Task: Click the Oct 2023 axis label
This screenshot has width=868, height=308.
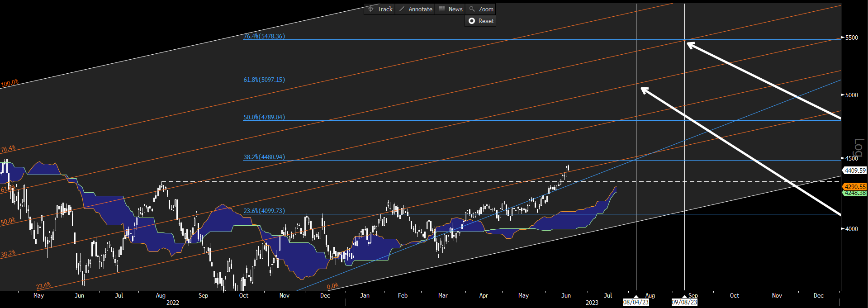Action: 734,295
